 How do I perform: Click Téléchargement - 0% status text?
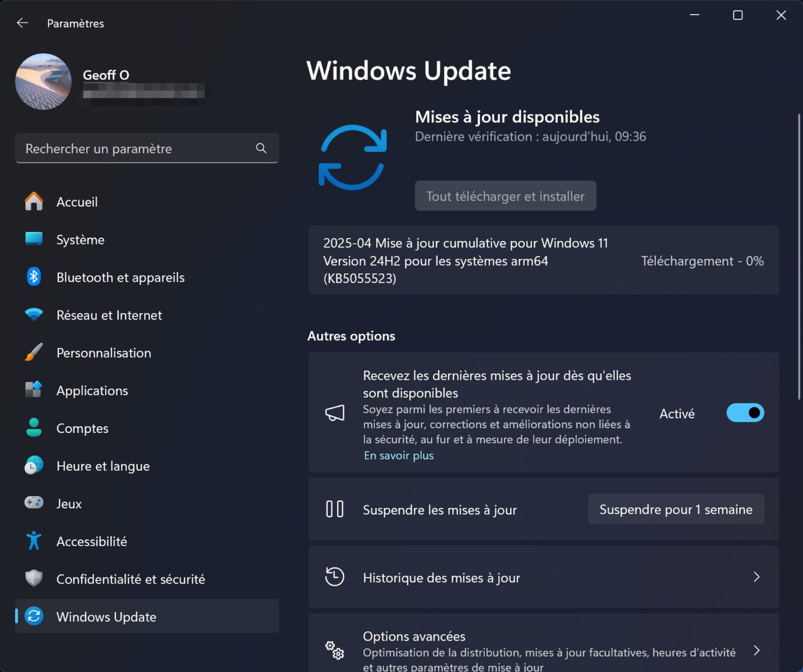703,261
